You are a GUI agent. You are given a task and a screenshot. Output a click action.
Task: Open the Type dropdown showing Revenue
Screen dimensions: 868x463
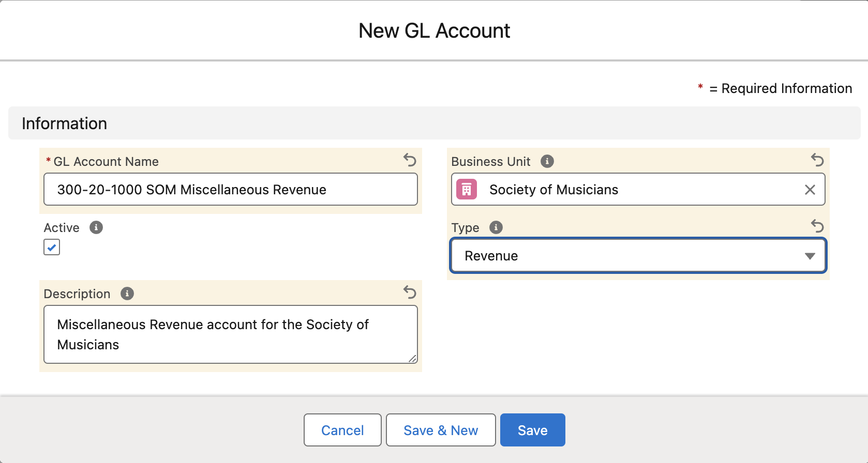point(638,256)
